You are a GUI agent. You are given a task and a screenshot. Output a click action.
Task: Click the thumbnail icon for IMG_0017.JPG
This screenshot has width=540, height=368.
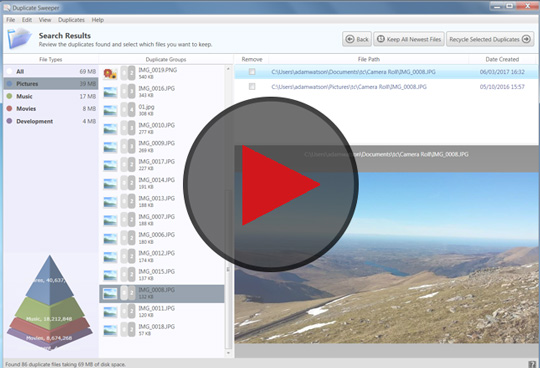(x=110, y=165)
